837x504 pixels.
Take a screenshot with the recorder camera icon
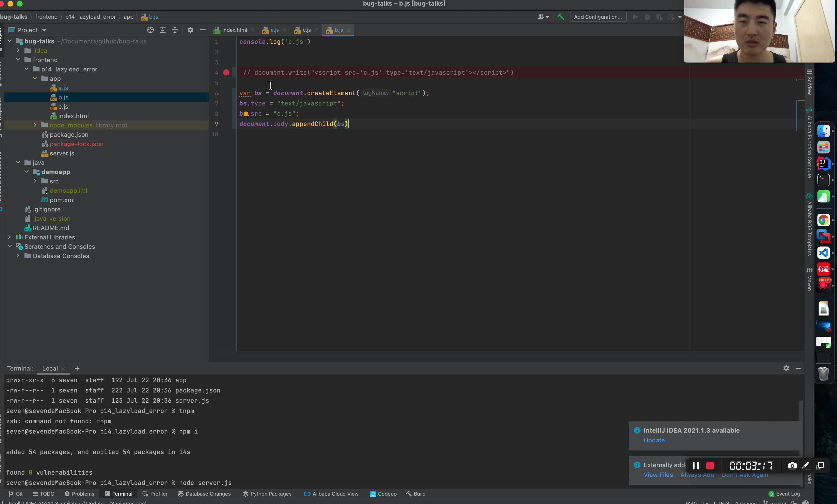[x=792, y=466]
